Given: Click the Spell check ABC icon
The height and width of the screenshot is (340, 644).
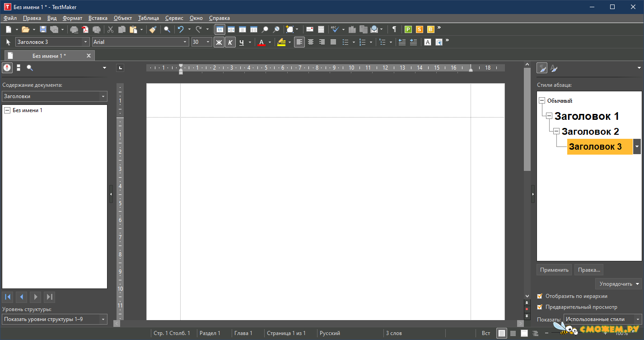Looking at the screenshot, I should [335, 29].
